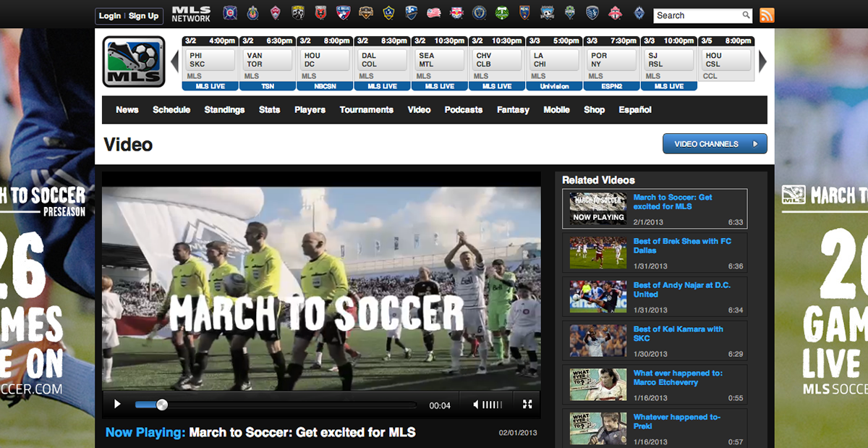Open the Real Salt Lake crest

point(524,12)
